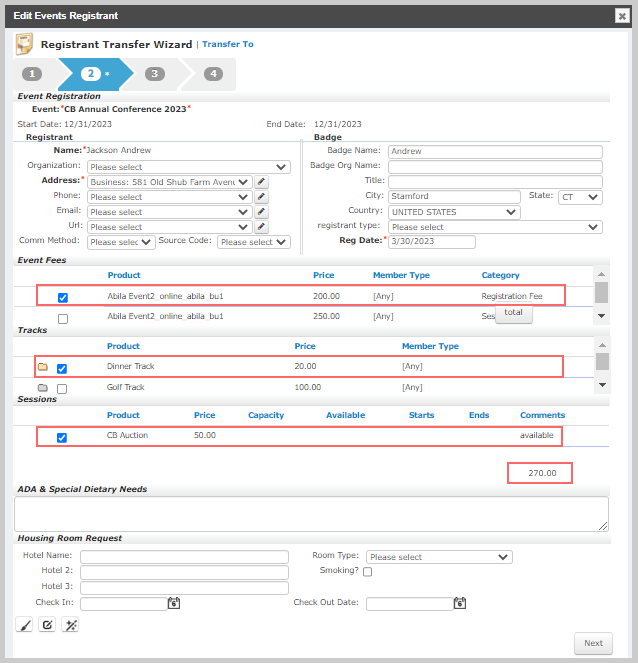The width and height of the screenshot is (638, 663).
Task: Click the Next button
Action: 593,643
